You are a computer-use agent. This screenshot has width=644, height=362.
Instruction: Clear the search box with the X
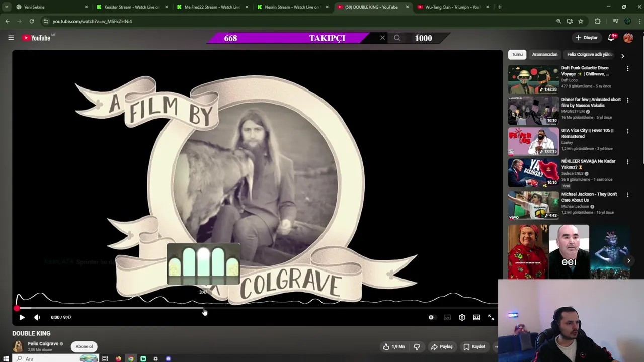[x=382, y=38]
